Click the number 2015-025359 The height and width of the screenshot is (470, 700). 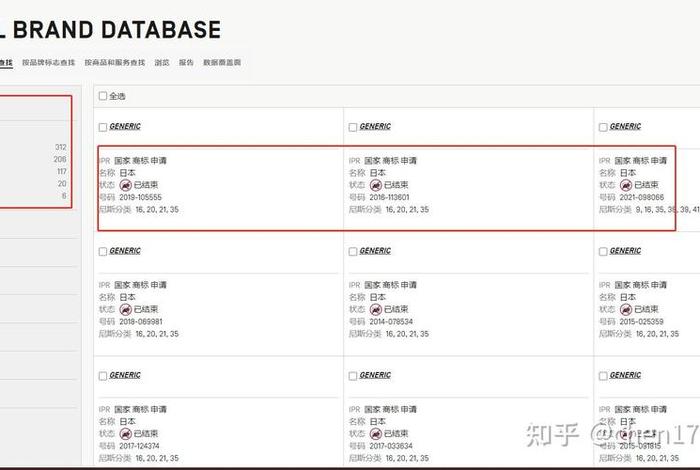point(641,322)
